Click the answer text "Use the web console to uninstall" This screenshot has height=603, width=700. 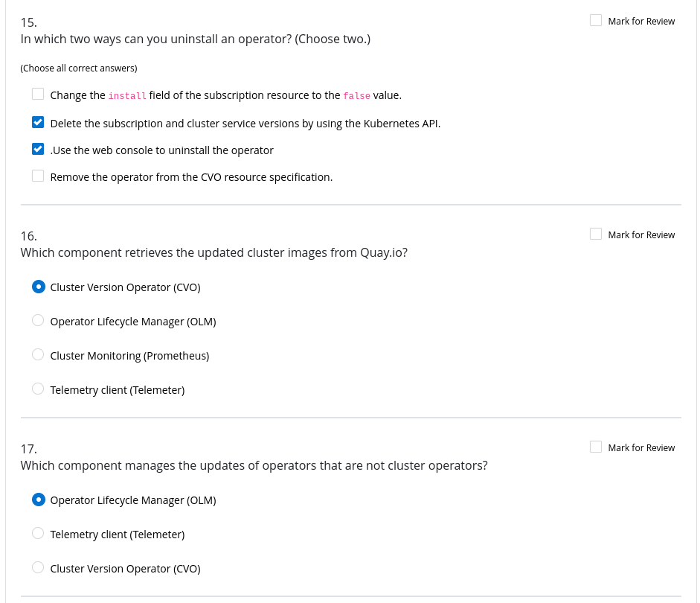(x=162, y=150)
